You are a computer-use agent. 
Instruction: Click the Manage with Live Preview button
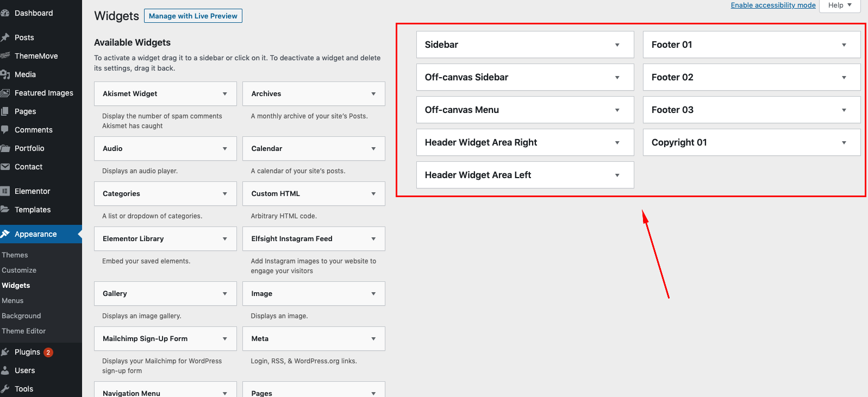193,16
